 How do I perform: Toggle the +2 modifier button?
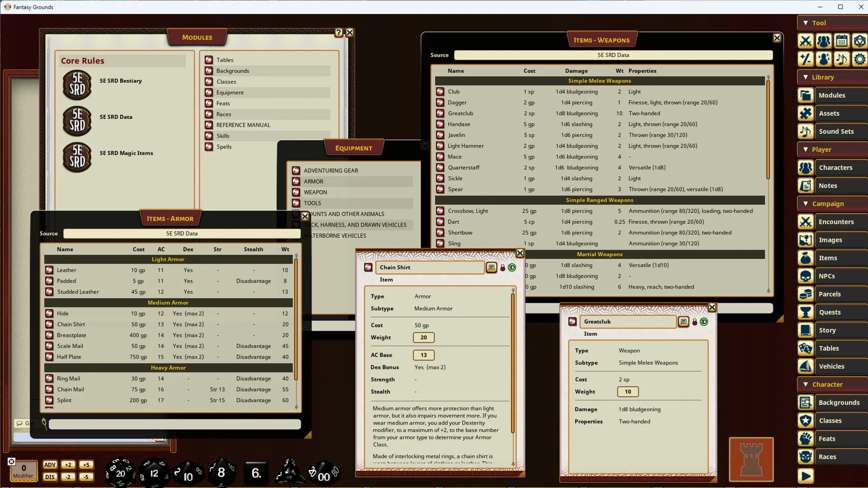pyautogui.click(x=68, y=465)
